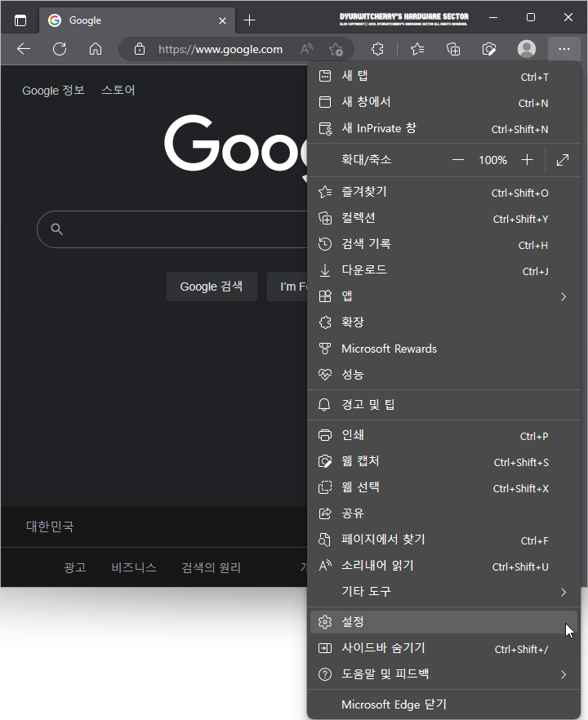Open 검색의 원리 footer link
The height and width of the screenshot is (720, 588).
click(212, 567)
